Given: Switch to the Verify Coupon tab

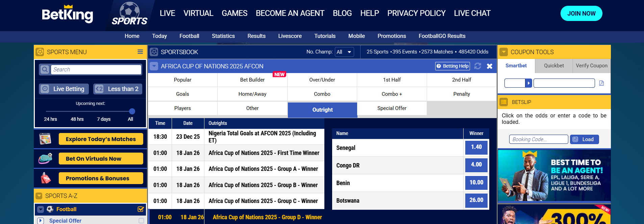Looking at the screenshot, I should (x=592, y=66).
